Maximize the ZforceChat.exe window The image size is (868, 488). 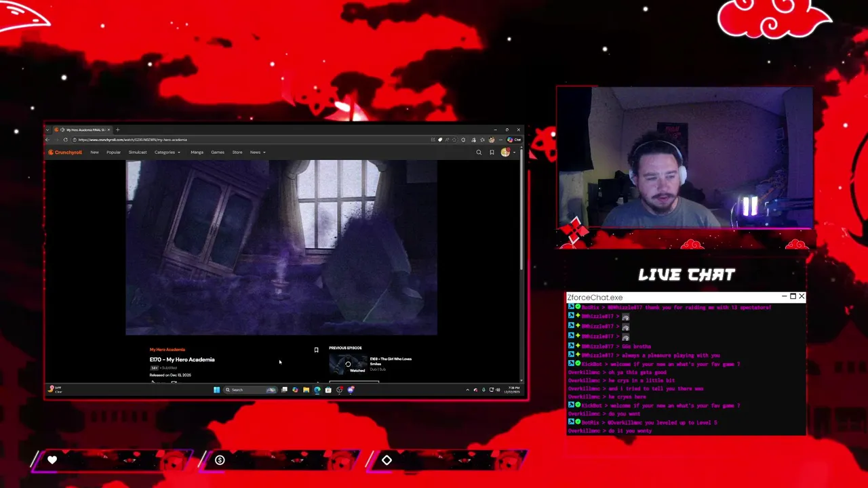793,297
